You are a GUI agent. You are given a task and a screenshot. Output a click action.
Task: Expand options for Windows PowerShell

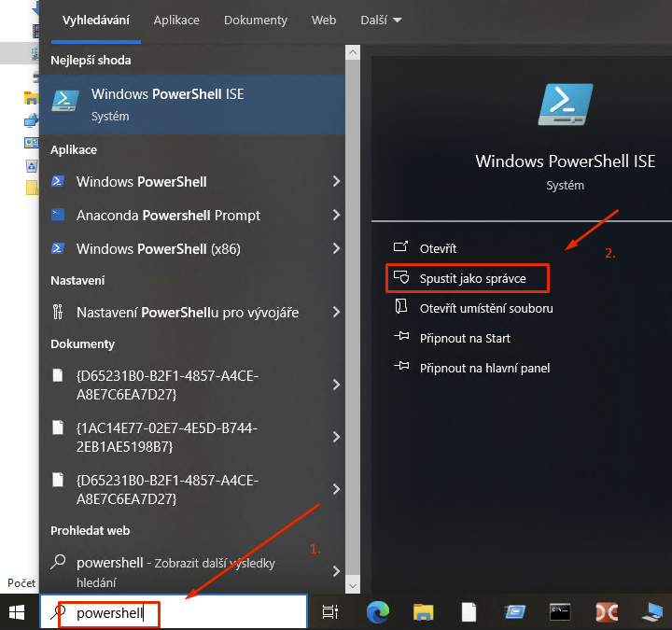click(x=336, y=181)
